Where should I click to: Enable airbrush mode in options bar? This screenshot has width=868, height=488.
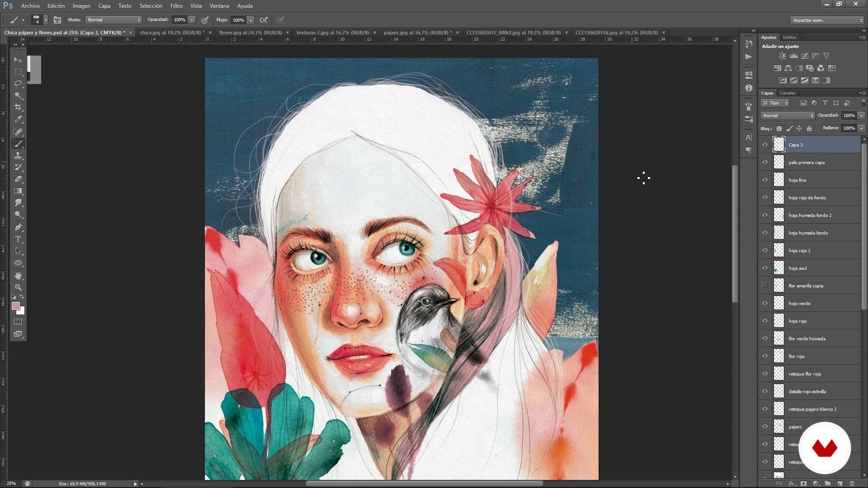coord(264,20)
